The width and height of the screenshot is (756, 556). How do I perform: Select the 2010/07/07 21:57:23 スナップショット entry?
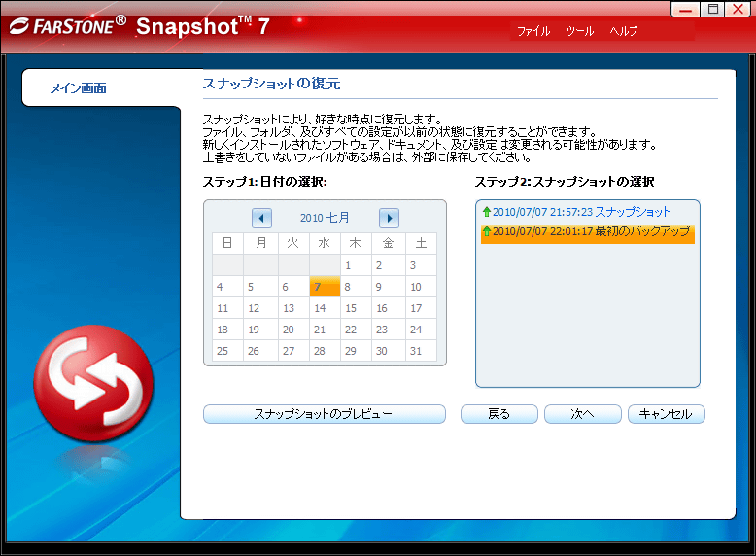pos(587,212)
